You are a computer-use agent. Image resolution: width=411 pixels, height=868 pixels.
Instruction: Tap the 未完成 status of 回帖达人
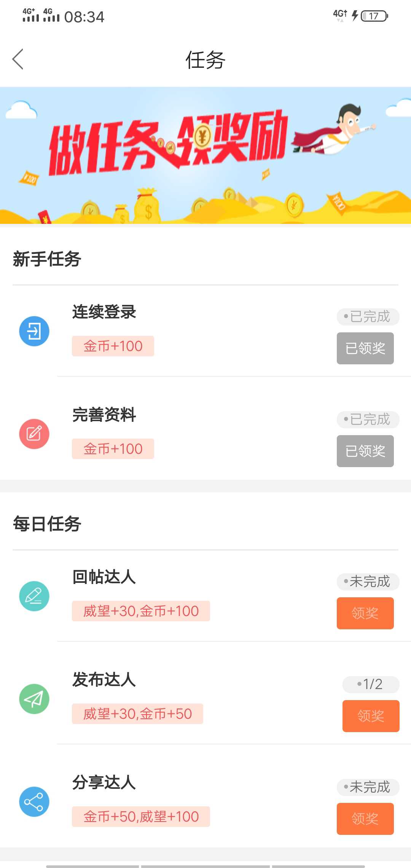tap(368, 582)
